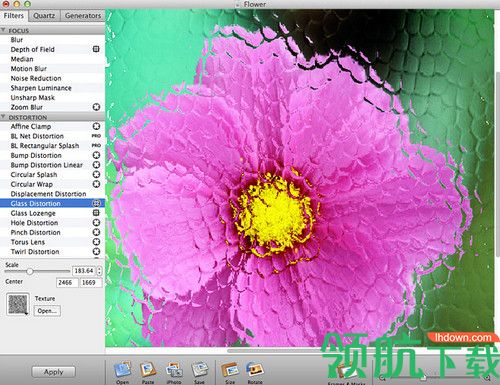This screenshot has height=385, width=500.
Task: Select the Blur filter
Action: pyautogui.click(x=52, y=40)
